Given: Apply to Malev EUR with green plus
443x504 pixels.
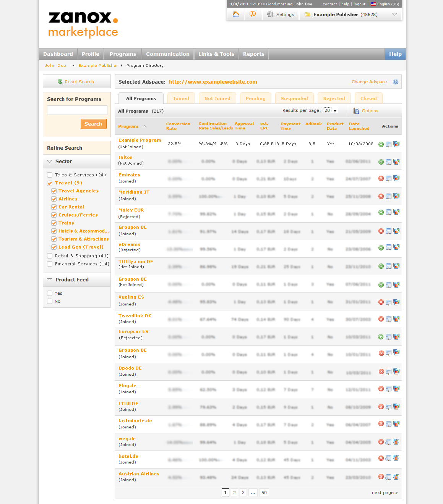Looking at the screenshot, I should tap(381, 212).
